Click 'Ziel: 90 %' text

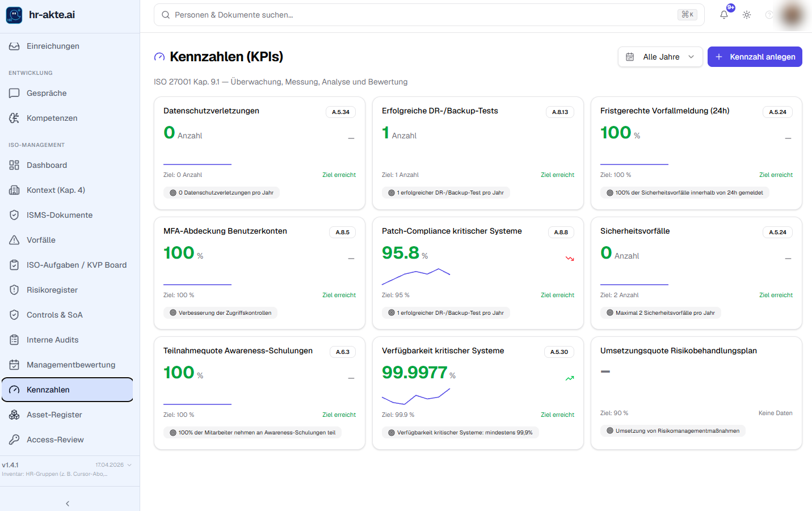pos(614,413)
